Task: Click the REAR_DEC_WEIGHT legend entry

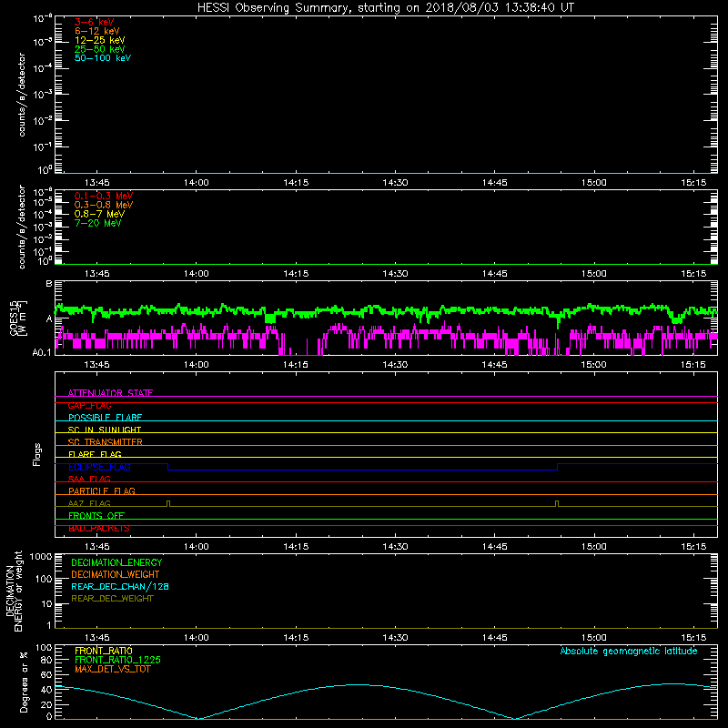Action: pyautogui.click(x=112, y=599)
